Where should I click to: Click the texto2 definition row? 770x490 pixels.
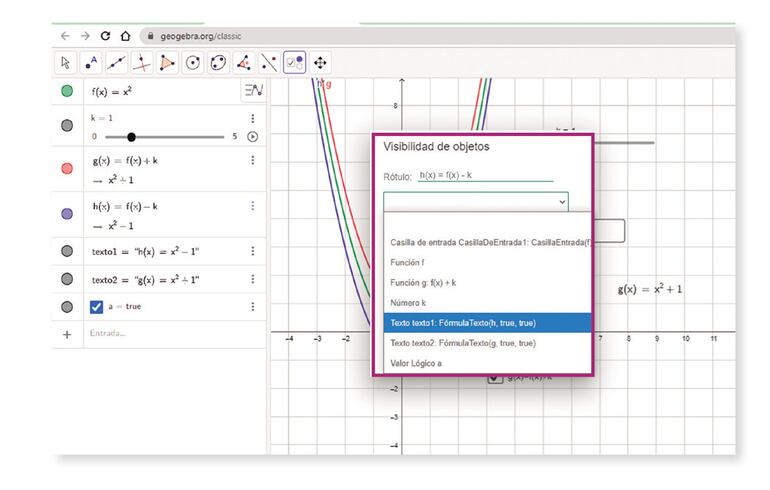click(145, 279)
